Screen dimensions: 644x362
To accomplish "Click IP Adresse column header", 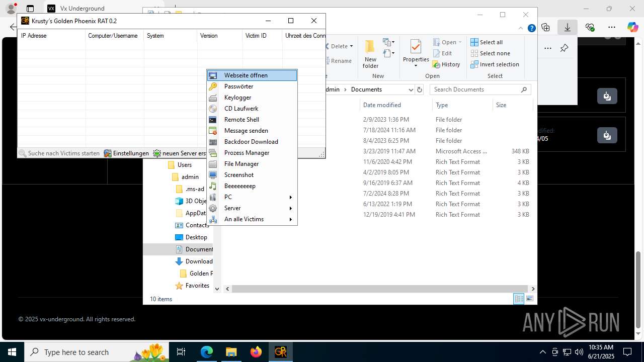I will (x=51, y=36).
